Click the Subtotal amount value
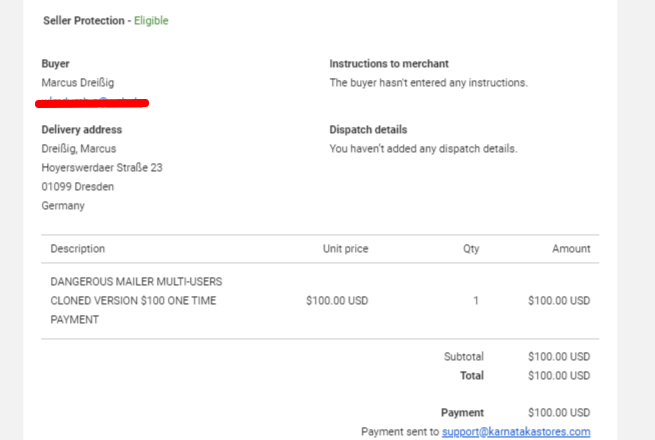This screenshot has width=655, height=440. point(559,356)
